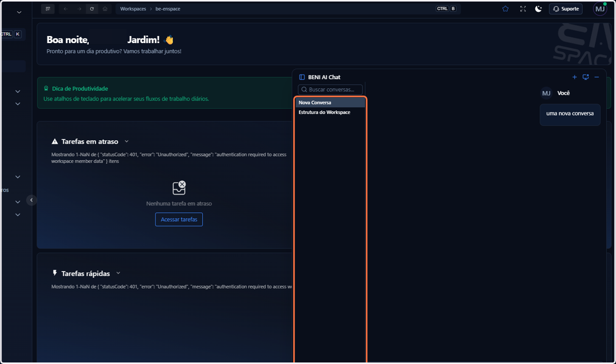Click the Acessar tarefas button

click(x=179, y=219)
